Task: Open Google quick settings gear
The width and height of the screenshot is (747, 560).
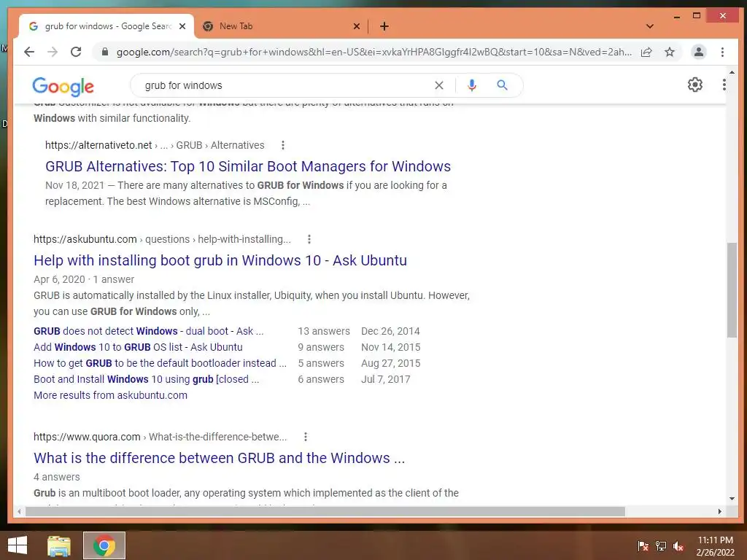Action: click(x=695, y=85)
